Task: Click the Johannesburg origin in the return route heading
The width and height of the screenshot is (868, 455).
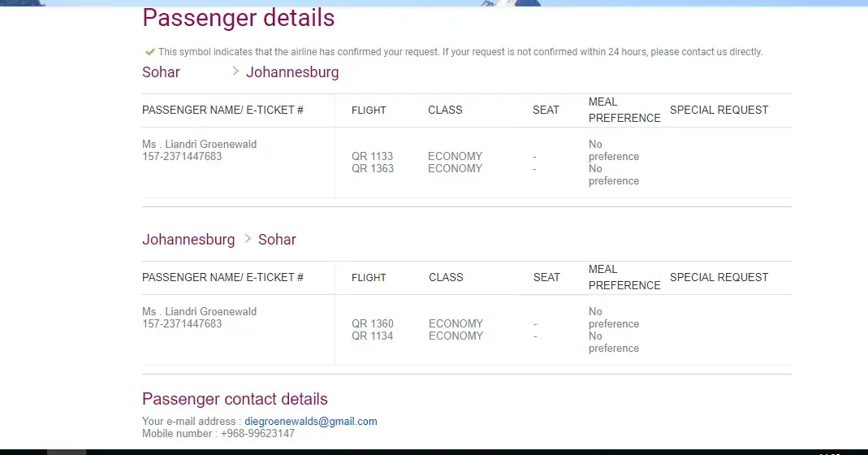Action: click(188, 240)
